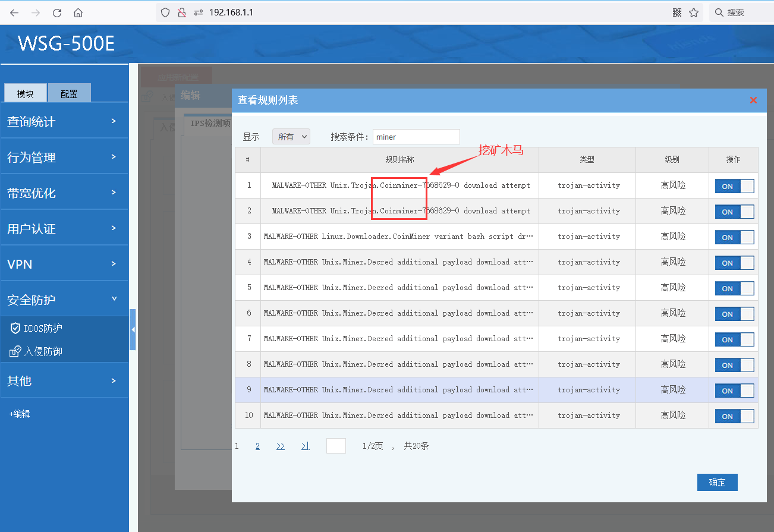This screenshot has width=774, height=532.
Task: Click the 入侵防御 sidebar icon
Action: point(15,351)
